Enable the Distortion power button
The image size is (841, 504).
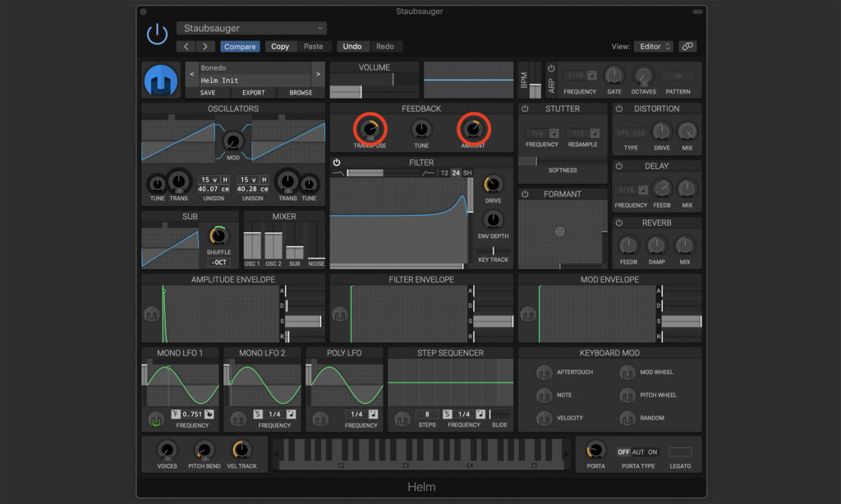pos(619,109)
